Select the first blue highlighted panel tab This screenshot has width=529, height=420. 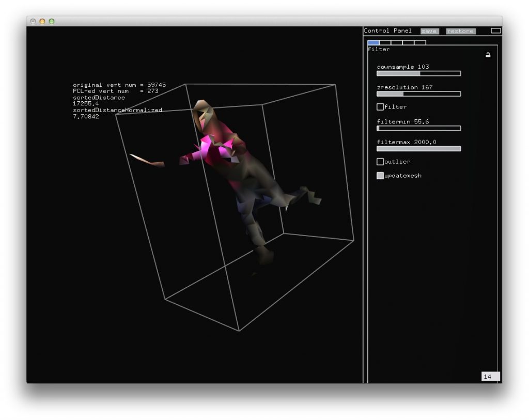(x=373, y=43)
